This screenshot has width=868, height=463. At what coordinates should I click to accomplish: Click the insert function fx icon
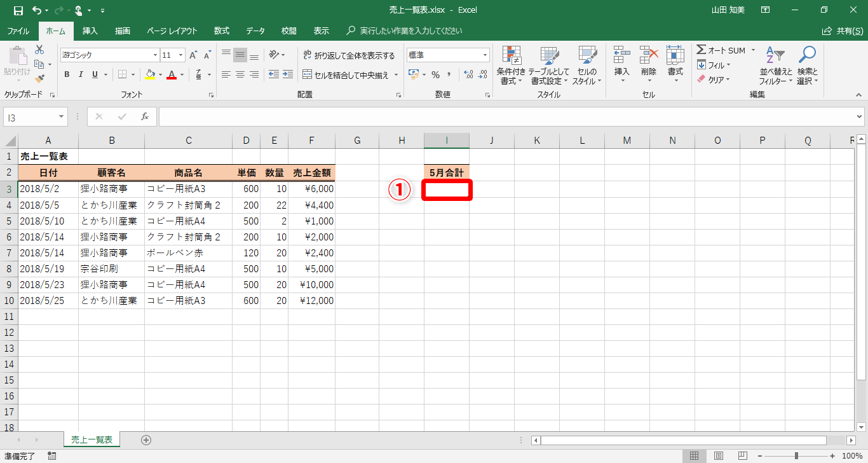point(145,116)
